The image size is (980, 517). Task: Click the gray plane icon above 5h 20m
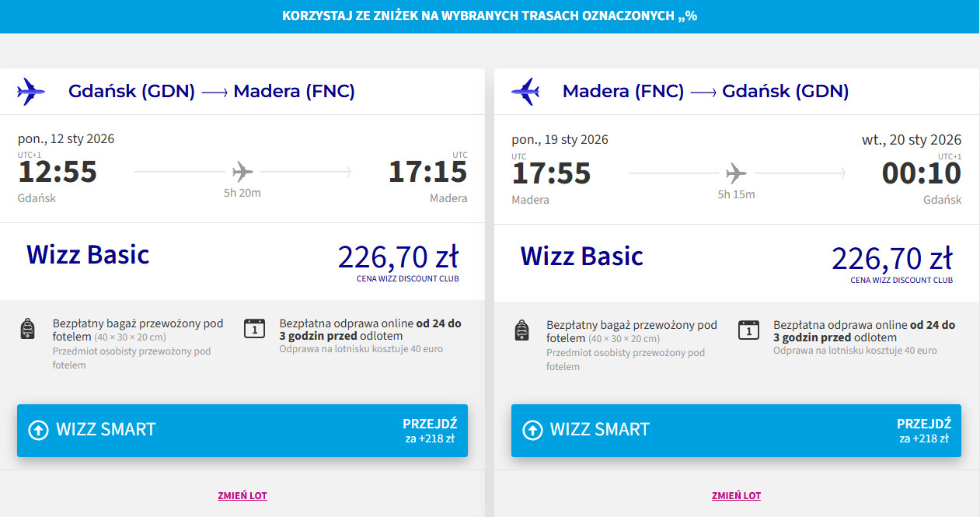(242, 171)
